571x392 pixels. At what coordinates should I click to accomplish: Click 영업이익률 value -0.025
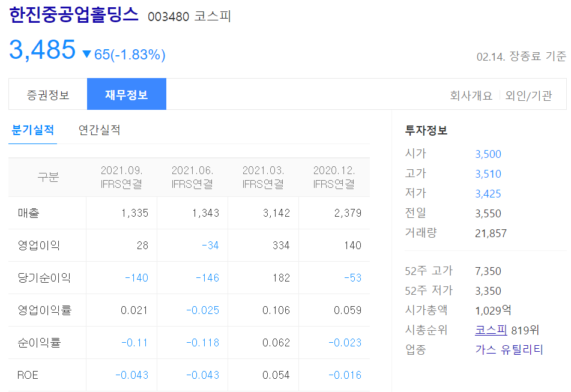[x=203, y=310]
